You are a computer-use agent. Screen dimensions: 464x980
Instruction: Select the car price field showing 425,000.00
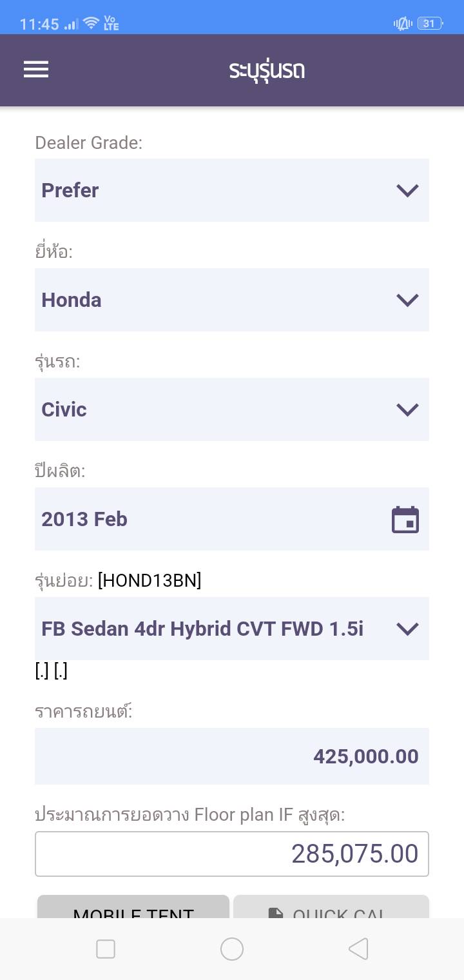[x=232, y=756]
